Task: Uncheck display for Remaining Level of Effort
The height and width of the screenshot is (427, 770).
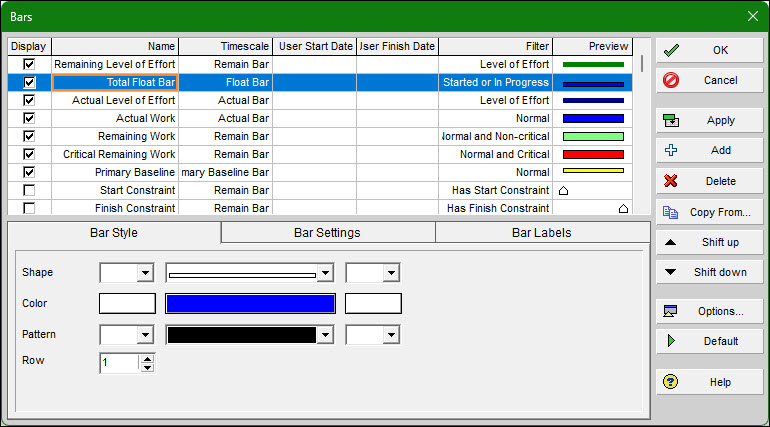Action: tap(29, 64)
